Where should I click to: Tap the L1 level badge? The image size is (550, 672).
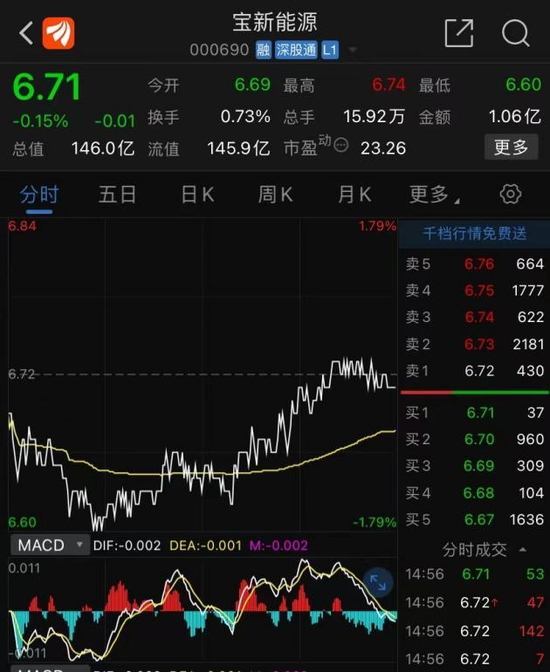(x=330, y=50)
